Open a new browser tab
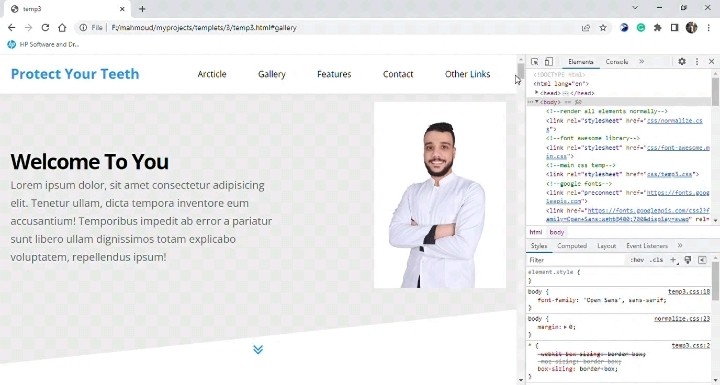 click(142, 9)
